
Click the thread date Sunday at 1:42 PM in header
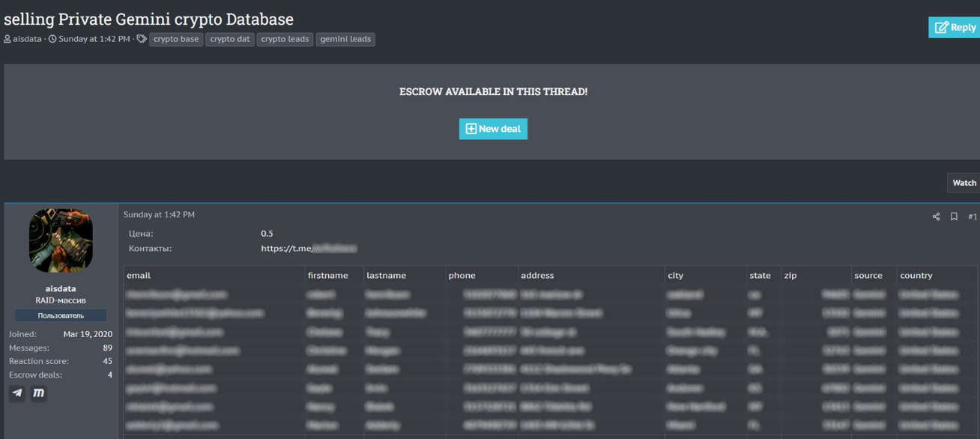(x=94, y=39)
